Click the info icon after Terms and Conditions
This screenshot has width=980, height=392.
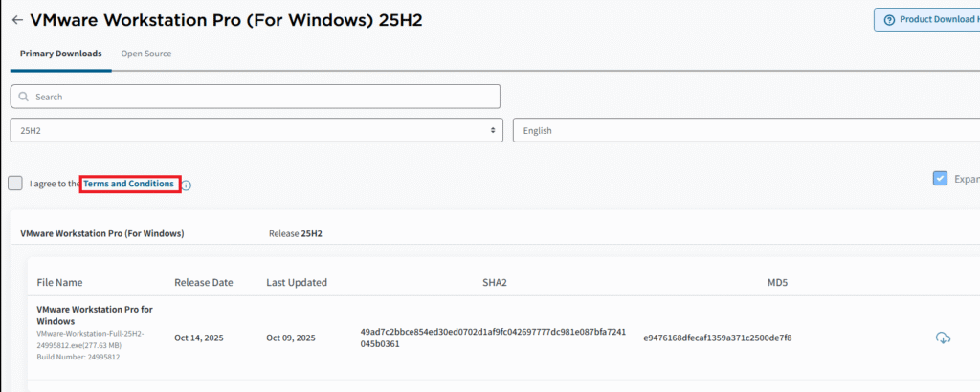point(187,185)
